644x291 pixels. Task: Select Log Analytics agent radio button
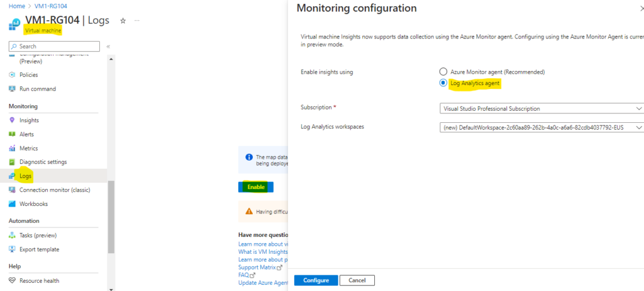[443, 83]
